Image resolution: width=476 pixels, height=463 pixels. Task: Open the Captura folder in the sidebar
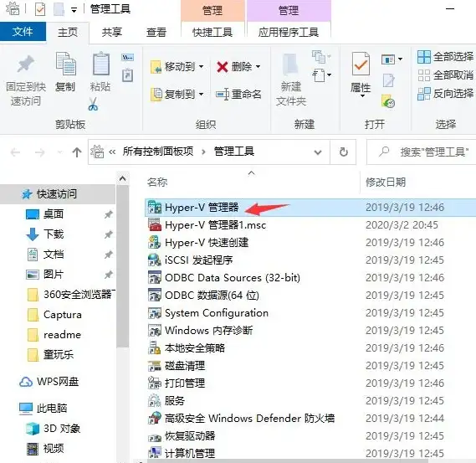63,315
